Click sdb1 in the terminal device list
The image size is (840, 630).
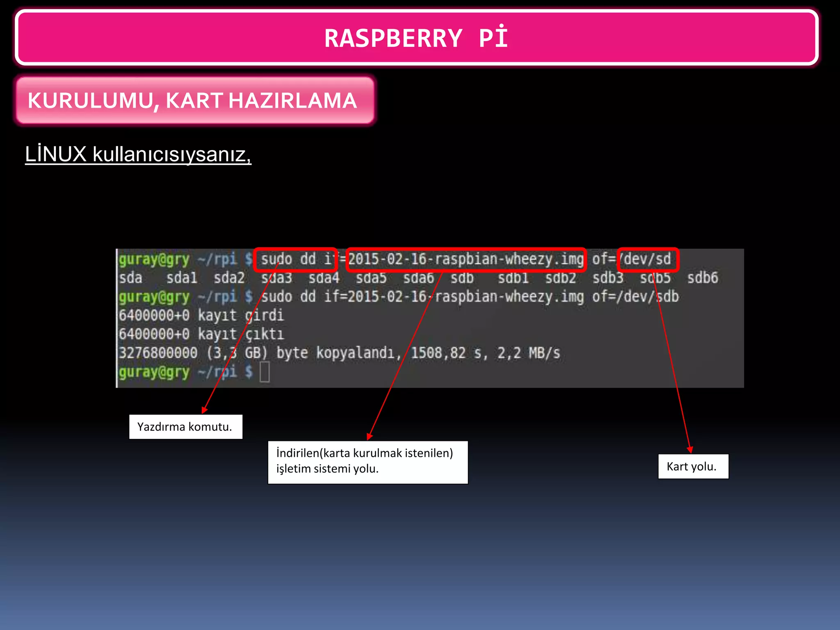pos(513,278)
